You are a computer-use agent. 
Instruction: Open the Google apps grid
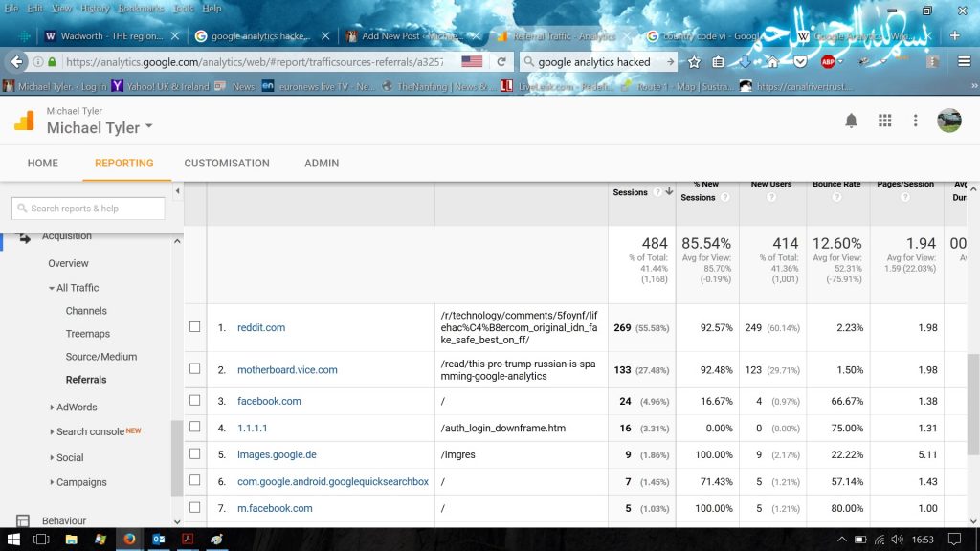click(x=885, y=121)
